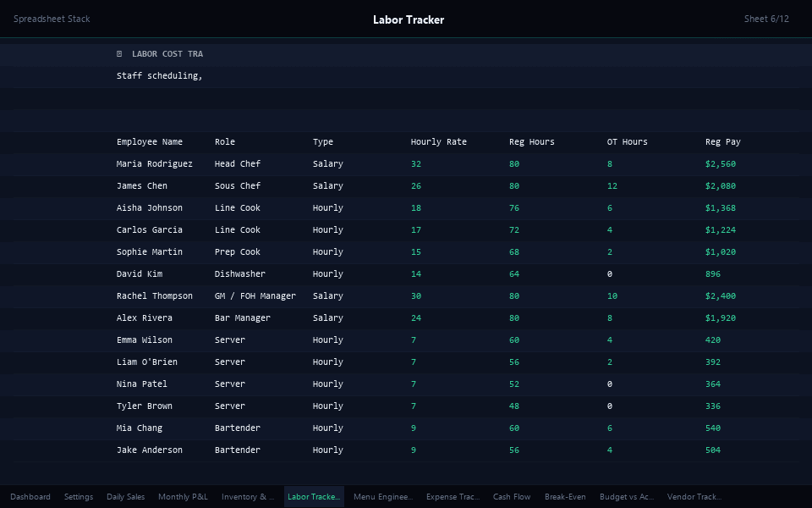Open the Vendor Tracker sheet

(694, 497)
